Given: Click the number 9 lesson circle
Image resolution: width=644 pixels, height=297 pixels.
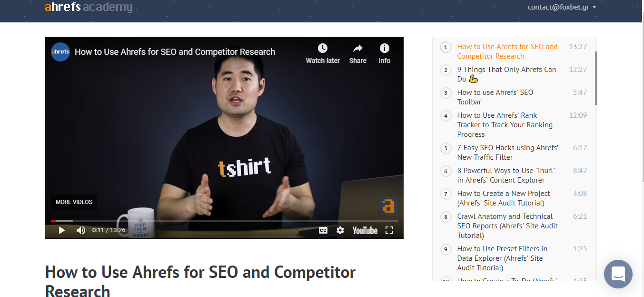Looking at the screenshot, I should point(446,249).
